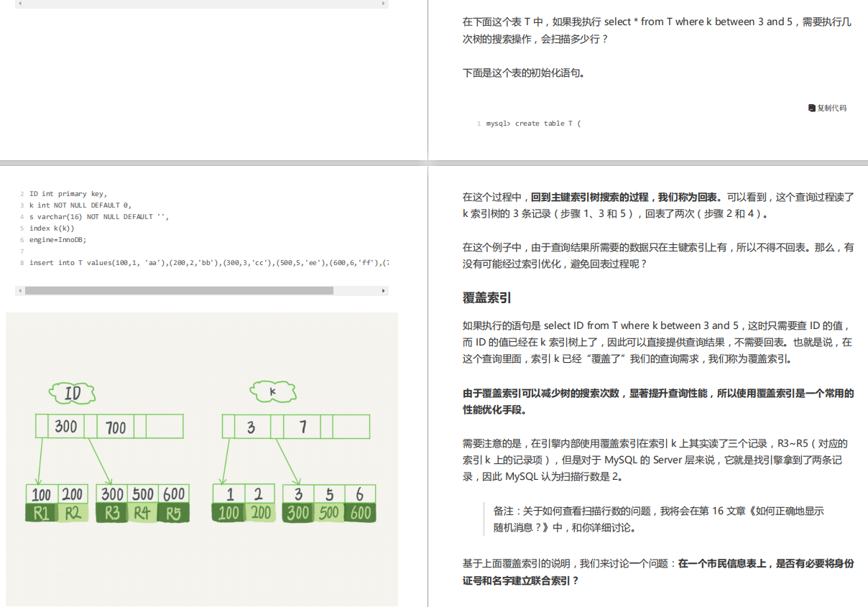Screen dimensions: 868x607
Task: Click the 700 key in the ID root node
Action: coord(115,427)
